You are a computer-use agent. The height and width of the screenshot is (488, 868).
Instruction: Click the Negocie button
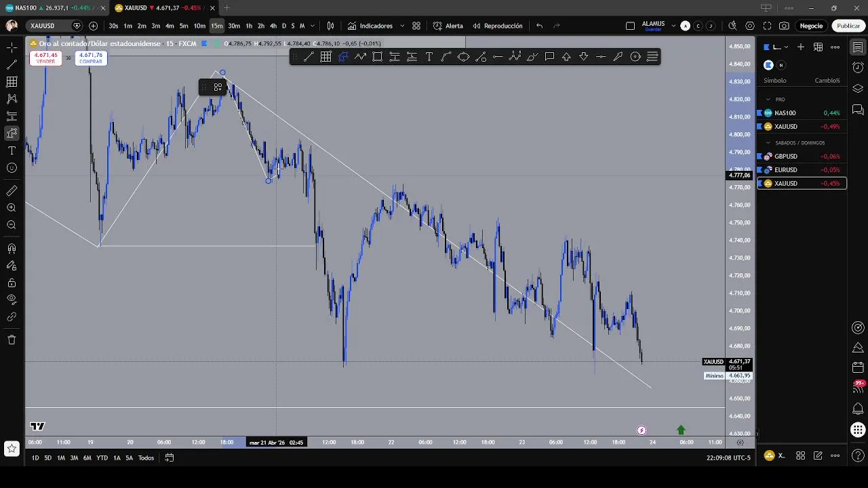(x=811, y=26)
